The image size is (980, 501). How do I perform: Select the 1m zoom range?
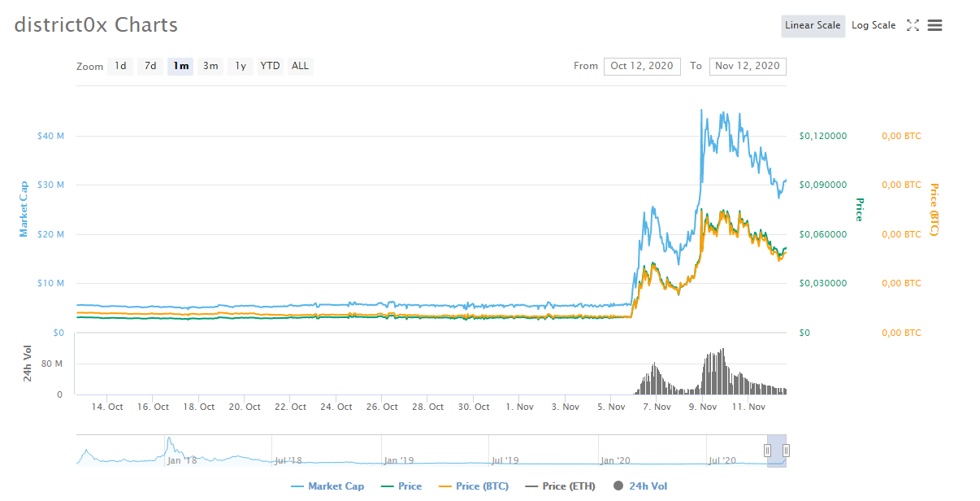[x=180, y=66]
